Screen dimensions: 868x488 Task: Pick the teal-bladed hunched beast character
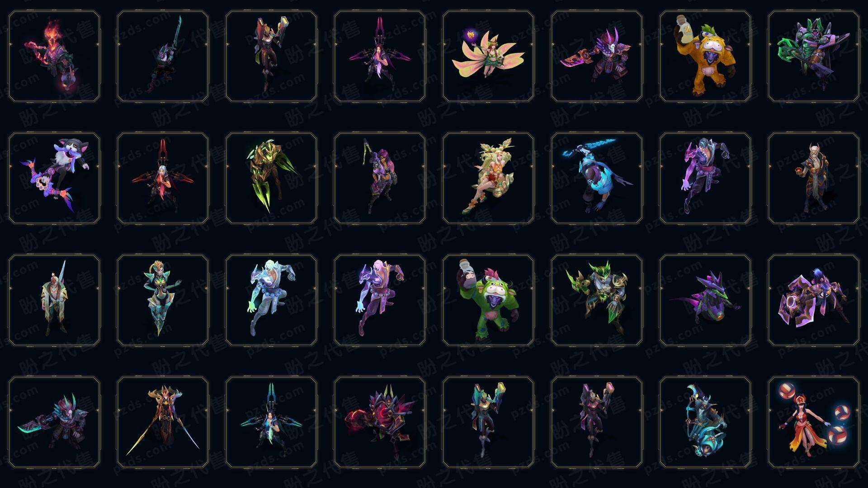(54, 422)
